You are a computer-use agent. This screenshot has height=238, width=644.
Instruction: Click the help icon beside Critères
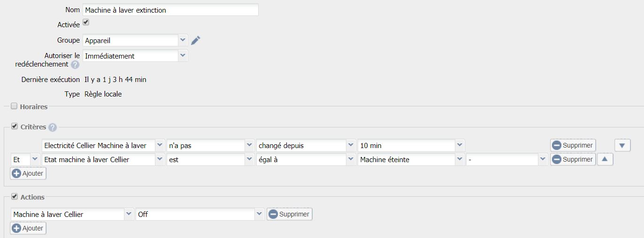(53, 127)
